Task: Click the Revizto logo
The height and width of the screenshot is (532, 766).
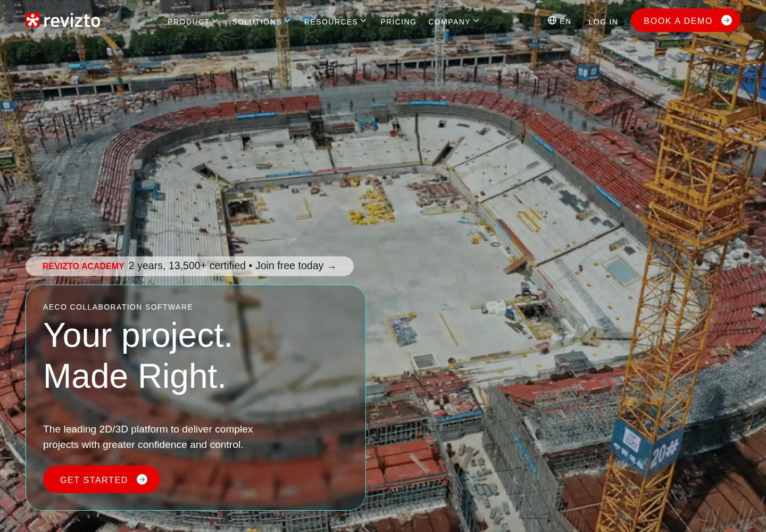Action: coord(63,20)
